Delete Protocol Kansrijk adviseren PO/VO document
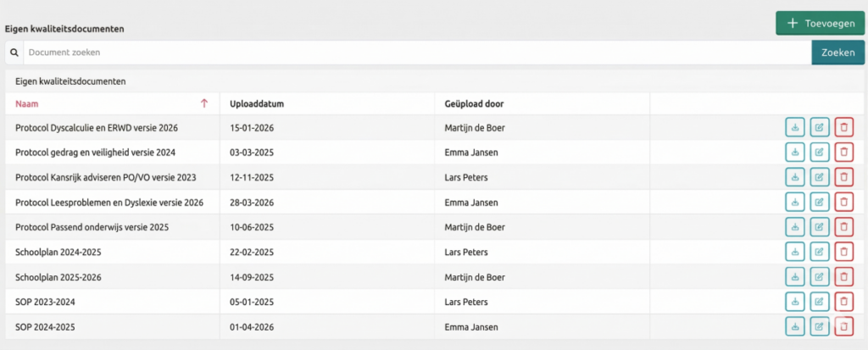 pos(843,177)
